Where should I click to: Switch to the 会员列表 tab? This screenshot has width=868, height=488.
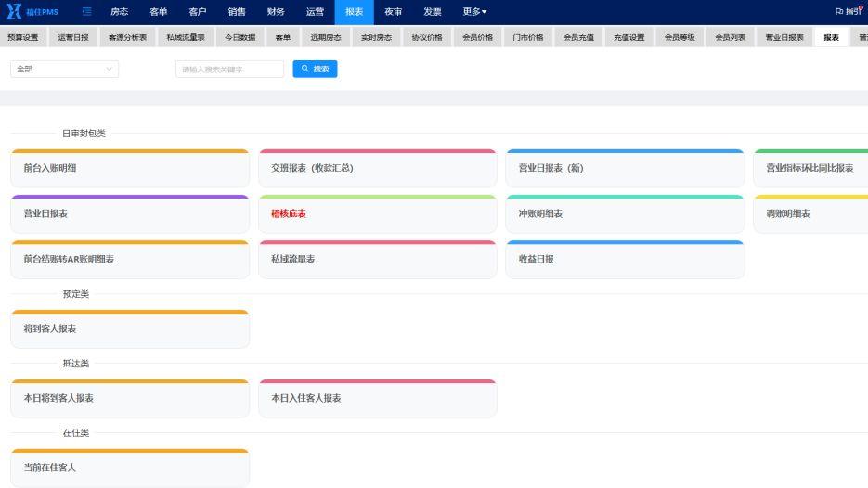pos(731,38)
